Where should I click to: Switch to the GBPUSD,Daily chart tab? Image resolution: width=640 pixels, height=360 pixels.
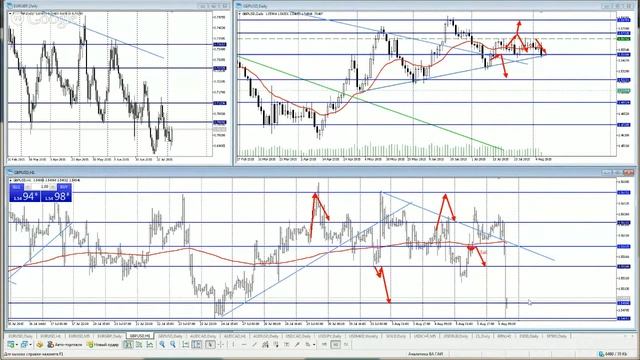[x=169, y=336]
